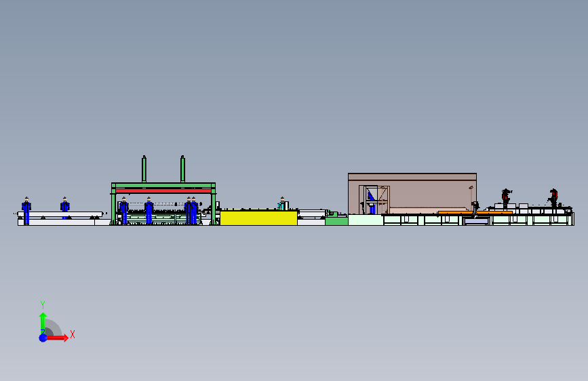Select the leftmost blue worker figure
The height and width of the screenshot is (381, 588).
(x=26, y=211)
